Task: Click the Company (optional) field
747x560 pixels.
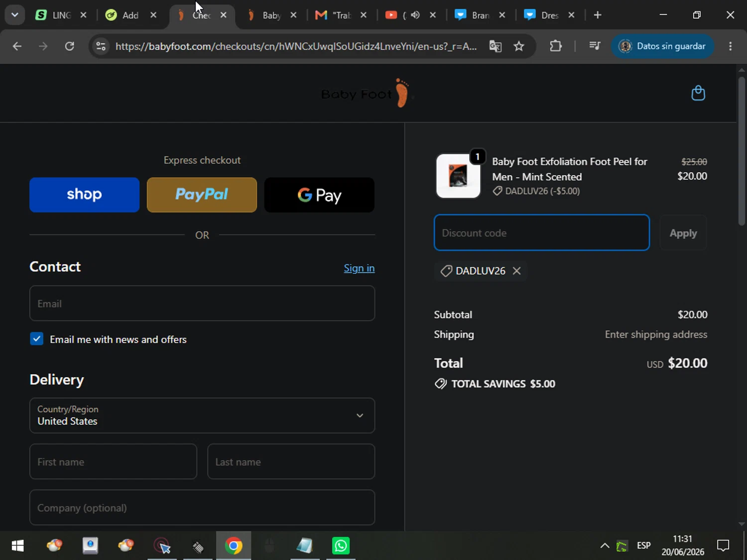Action: 202,507
